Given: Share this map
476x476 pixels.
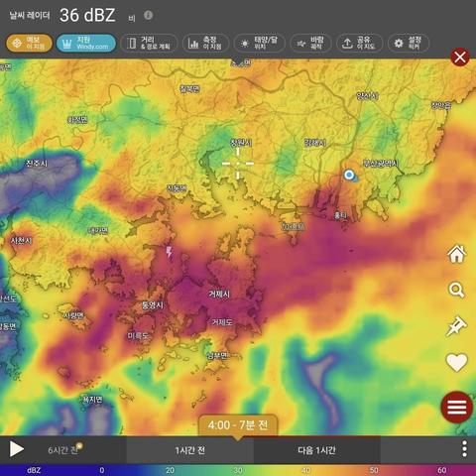Looking at the screenshot, I should pos(360,43).
